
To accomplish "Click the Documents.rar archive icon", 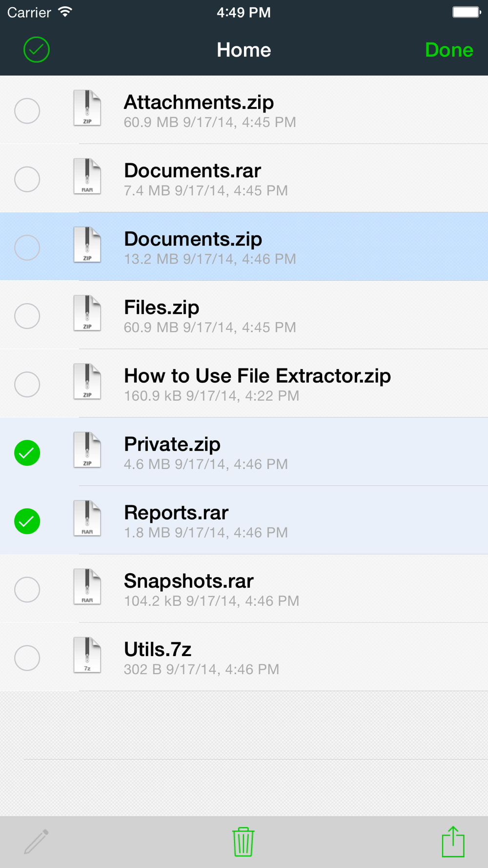I will coord(87,177).
